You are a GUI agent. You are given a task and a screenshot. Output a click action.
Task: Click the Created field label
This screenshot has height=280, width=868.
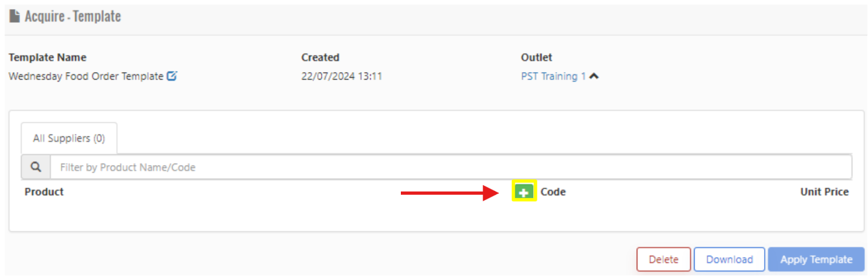coord(320,57)
